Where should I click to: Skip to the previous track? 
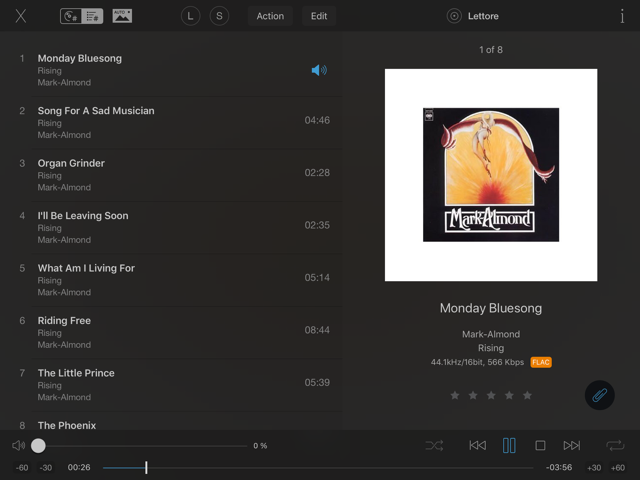(477, 445)
